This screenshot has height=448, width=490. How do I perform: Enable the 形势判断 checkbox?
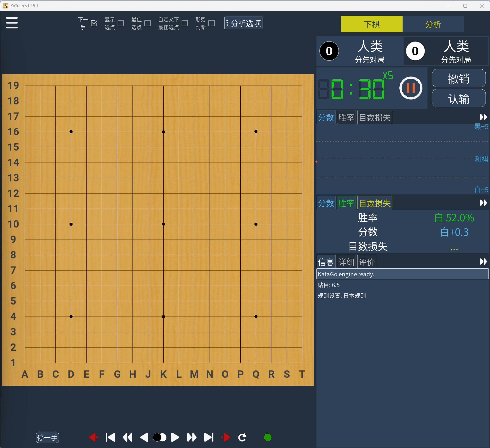click(x=211, y=23)
